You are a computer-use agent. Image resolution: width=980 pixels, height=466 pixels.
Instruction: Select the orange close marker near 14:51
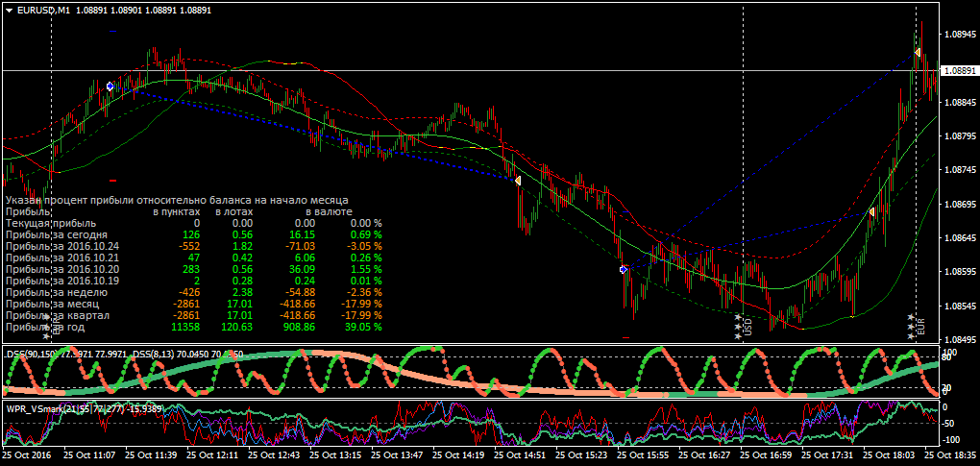(518, 180)
